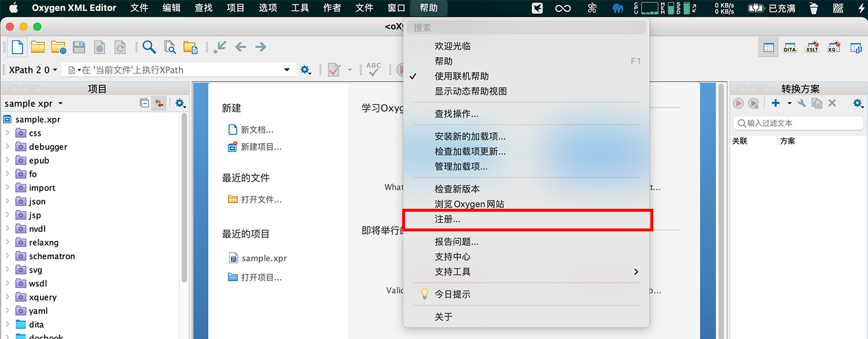
Task: Click the Validate checkmark icon
Action: 333,70
